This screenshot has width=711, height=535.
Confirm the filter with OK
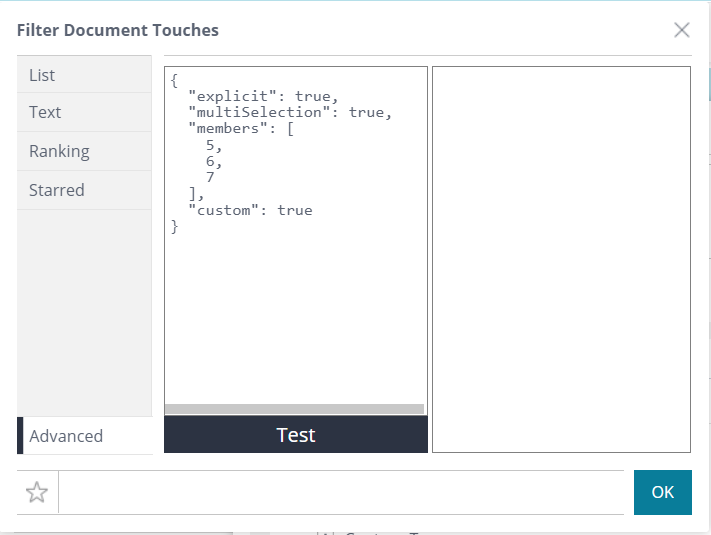pyautogui.click(x=662, y=492)
